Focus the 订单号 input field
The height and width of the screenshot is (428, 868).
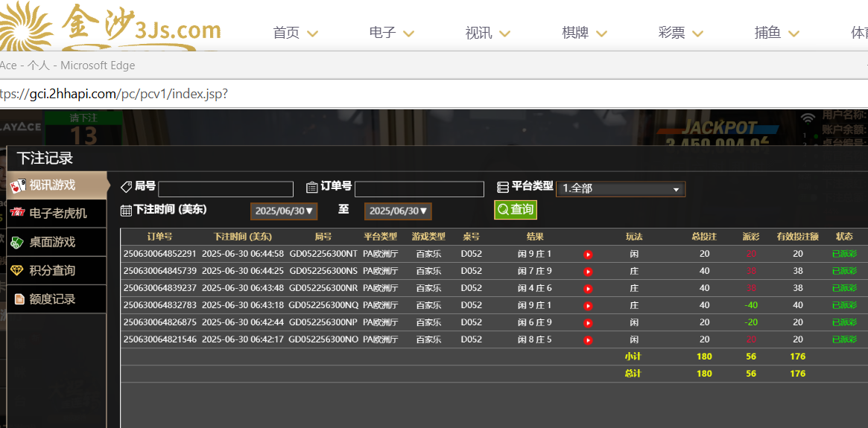[x=419, y=189]
